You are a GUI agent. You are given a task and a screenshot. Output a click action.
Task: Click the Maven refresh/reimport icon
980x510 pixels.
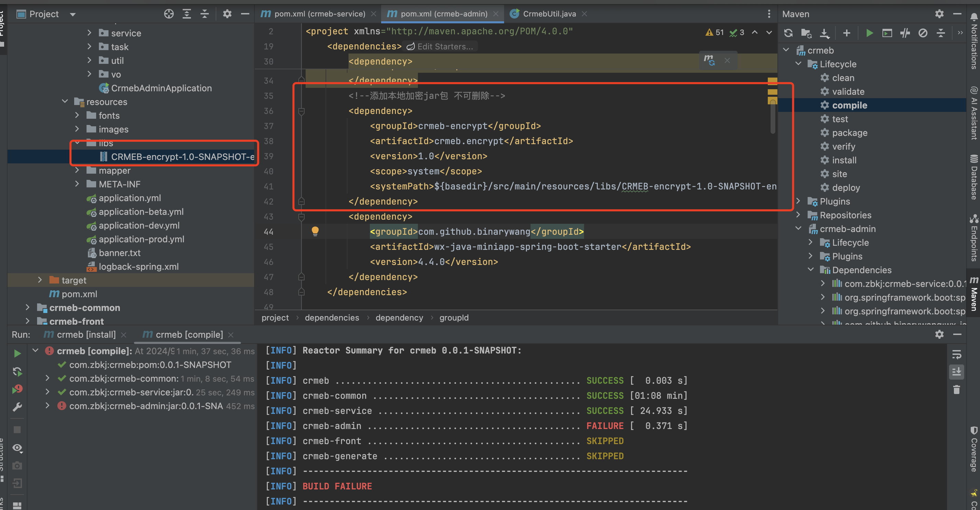pyautogui.click(x=787, y=32)
